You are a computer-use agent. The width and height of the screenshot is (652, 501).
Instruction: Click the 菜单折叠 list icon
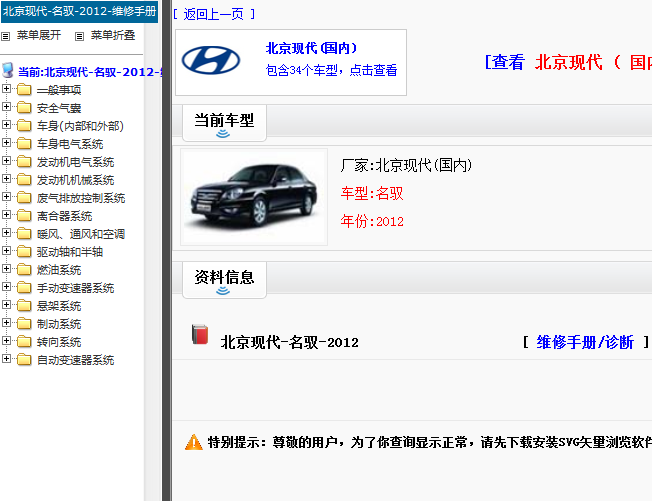coord(79,37)
